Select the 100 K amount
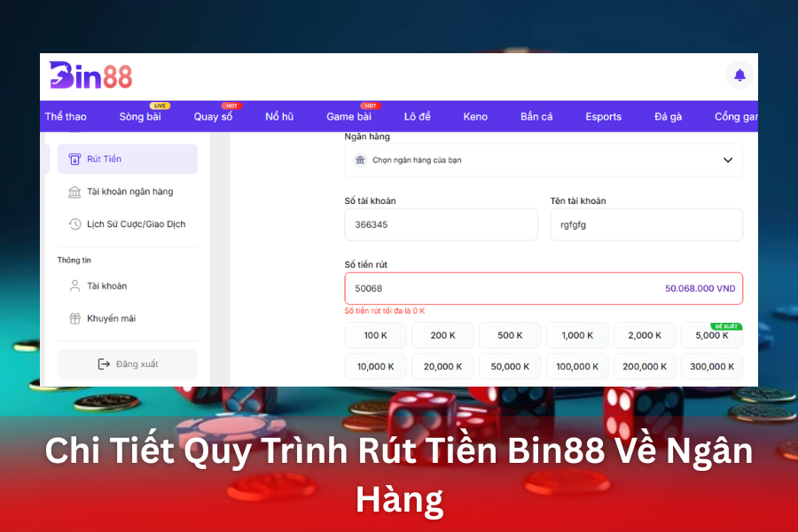Viewport: 798px width, 532px height. (x=376, y=335)
